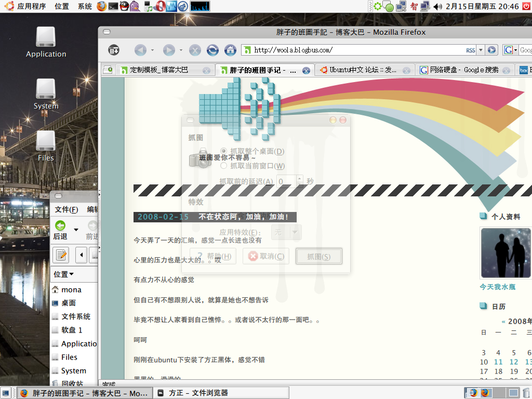Click the Go arrow beside the address bar
The image size is (532, 399).
click(491, 50)
